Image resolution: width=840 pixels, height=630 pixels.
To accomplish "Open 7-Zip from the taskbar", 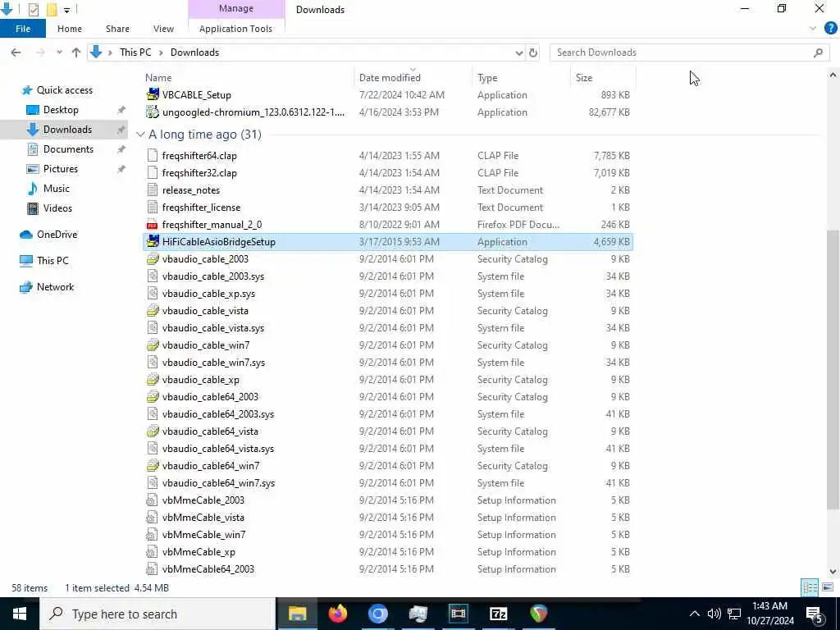I will click(x=498, y=614).
